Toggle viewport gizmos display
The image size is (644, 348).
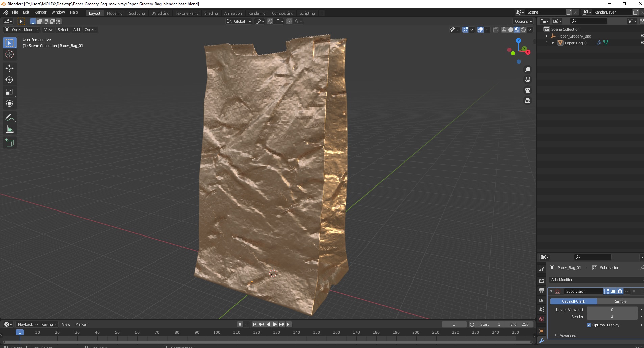pos(465,30)
